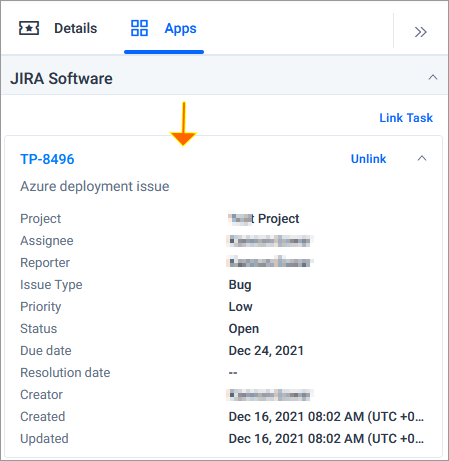Click the blurred Reporter name value

pyautogui.click(x=269, y=262)
